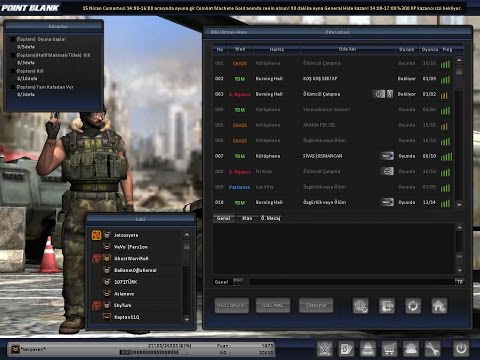Click the red clan emblem beside GhostWarriRoR
The height and width of the screenshot is (360, 480).
pyautogui.click(x=96, y=258)
